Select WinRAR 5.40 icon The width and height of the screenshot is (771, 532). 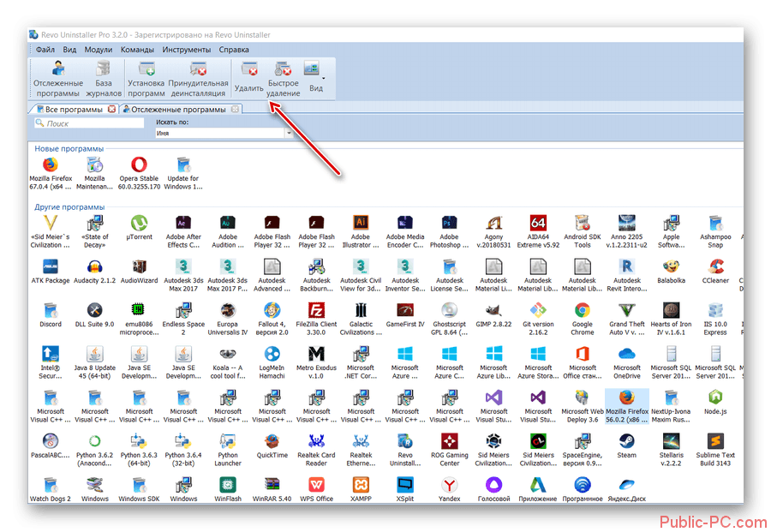272,489
